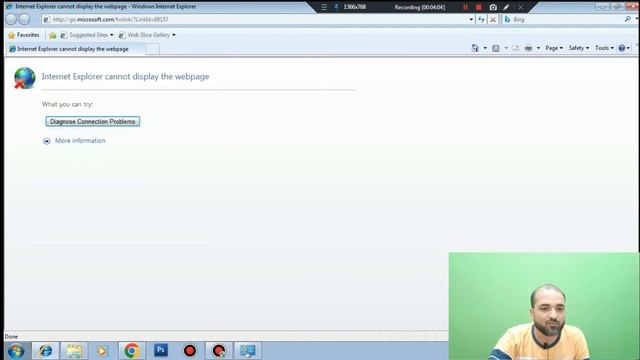Expand the Home button dropdown arrow
This screenshot has height=360, width=640.
[485, 48]
